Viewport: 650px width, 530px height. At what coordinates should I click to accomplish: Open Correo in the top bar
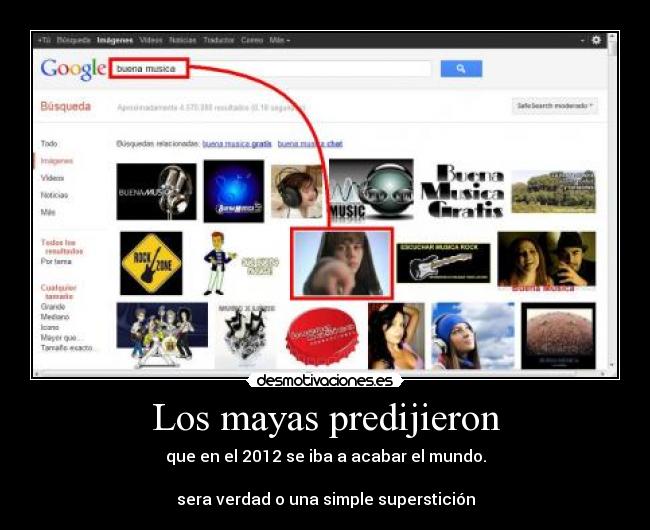[x=252, y=40]
